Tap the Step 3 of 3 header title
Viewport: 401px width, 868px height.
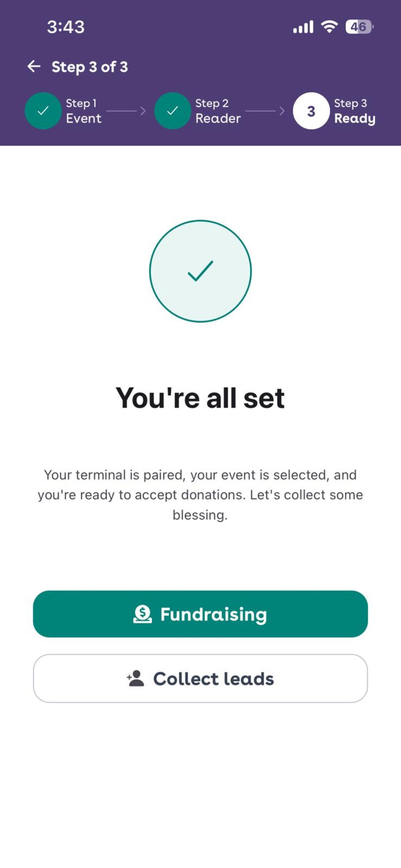[90, 67]
